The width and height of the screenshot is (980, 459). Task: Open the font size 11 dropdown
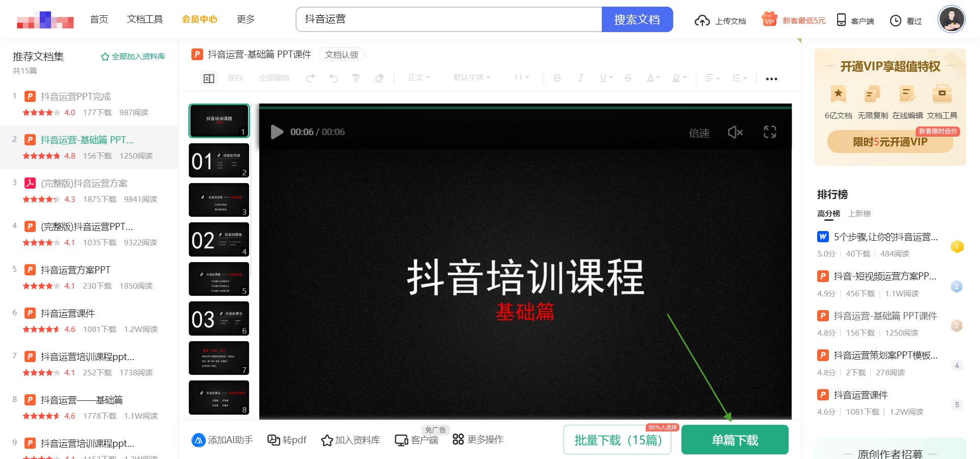coord(522,78)
